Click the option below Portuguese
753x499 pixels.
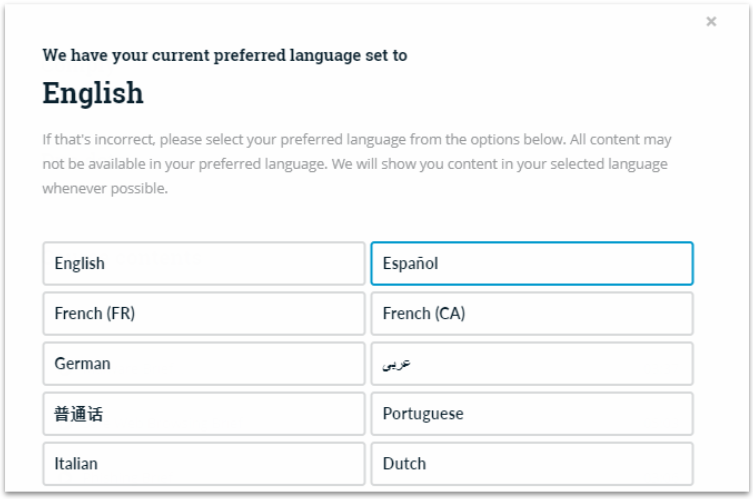click(531, 464)
